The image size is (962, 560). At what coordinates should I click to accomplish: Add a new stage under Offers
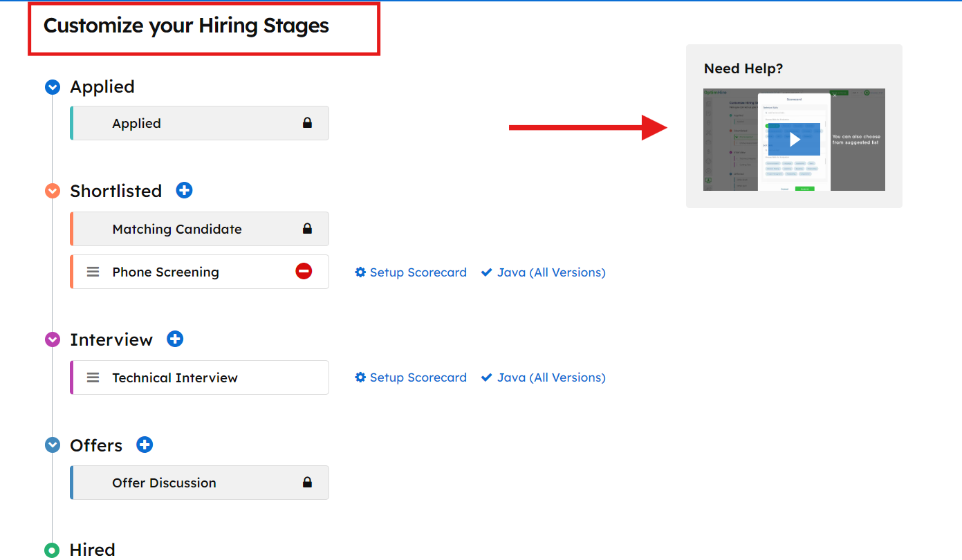tap(144, 445)
